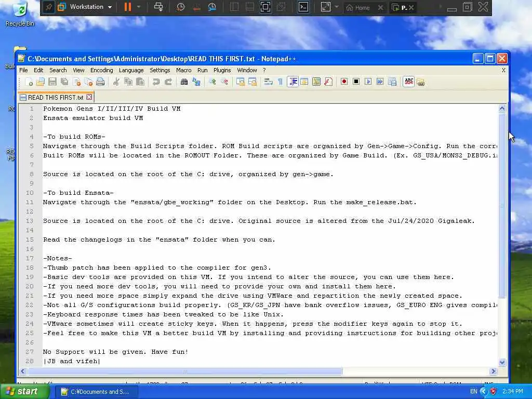532x399 pixels.
Task: Open the Search menu
Action: pyautogui.click(x=58, y=70)
